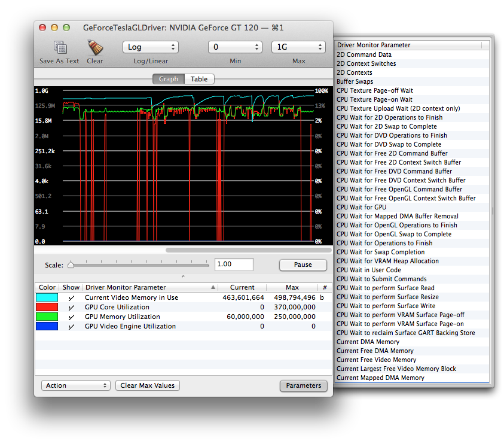Select 2D Command Data in parameter list

[x=412, y=54]
